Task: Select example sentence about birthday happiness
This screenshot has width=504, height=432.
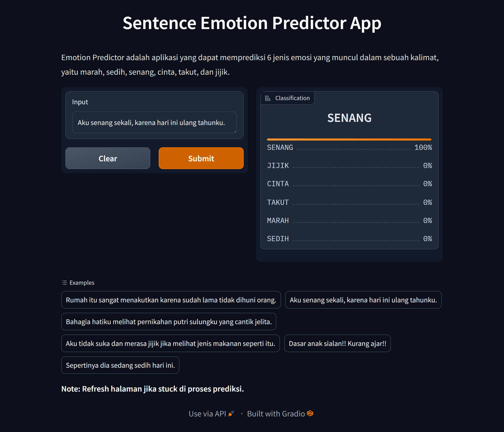Action: coord(363,300)
